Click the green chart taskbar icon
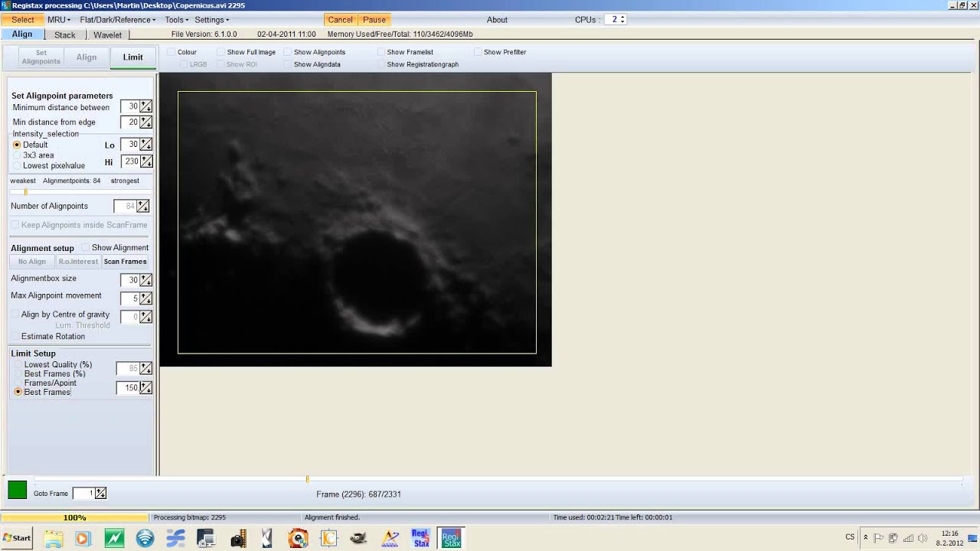This screenshot has width=980, height=551. pos(114,538)
